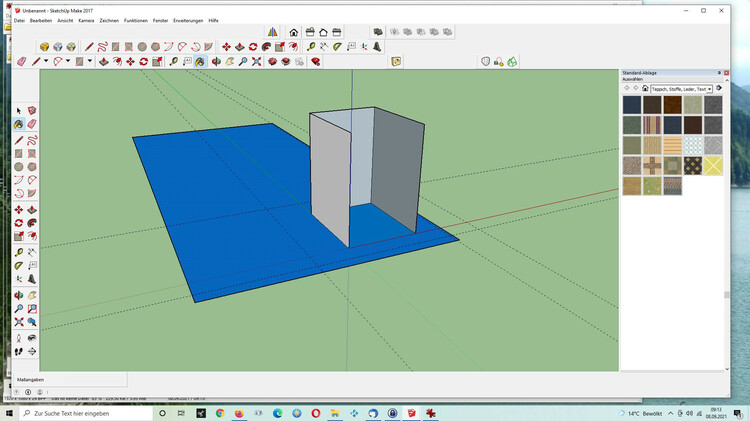The width and height of the screenshot is (750, 421).
Task: Click the materials home button
Action: (645, 88)
